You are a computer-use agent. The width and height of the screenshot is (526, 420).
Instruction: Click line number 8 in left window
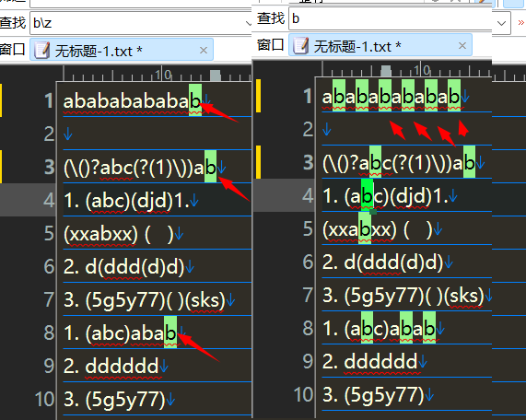pyautogui.click(x=49, y=333)
